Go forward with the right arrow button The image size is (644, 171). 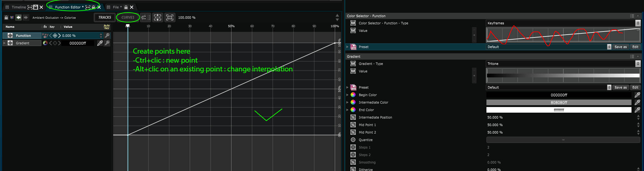click(x=26, y=17)
